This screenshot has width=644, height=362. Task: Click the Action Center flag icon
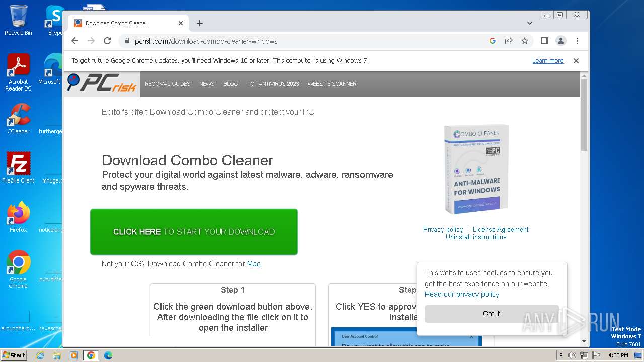click(x=596, y=355)
